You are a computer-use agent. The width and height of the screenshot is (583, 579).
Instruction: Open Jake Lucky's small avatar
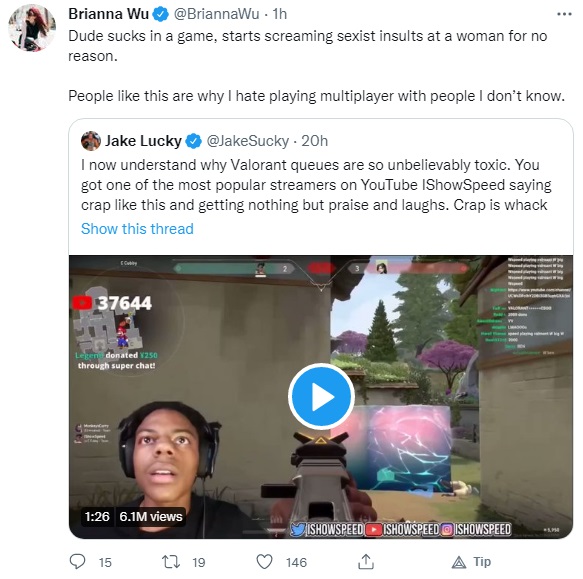pyautogui.click(x=91, y=141)
